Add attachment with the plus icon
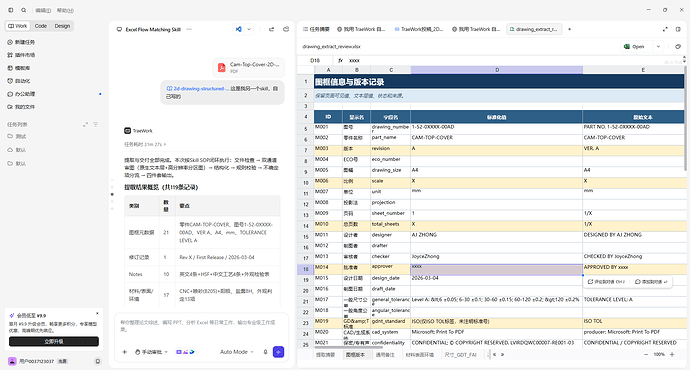This screenshot has height=370, width=690. pyautogui.click(x=125, y=352)
